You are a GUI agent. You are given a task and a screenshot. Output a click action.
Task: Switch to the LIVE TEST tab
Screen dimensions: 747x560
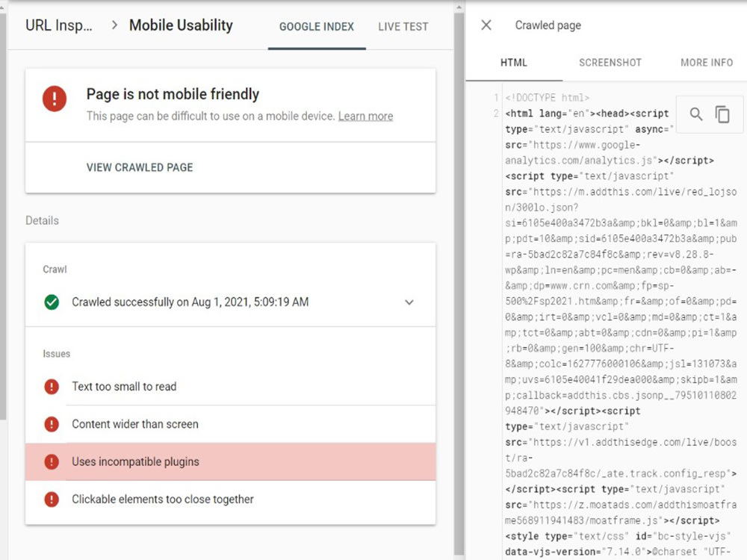click(403, 27)
